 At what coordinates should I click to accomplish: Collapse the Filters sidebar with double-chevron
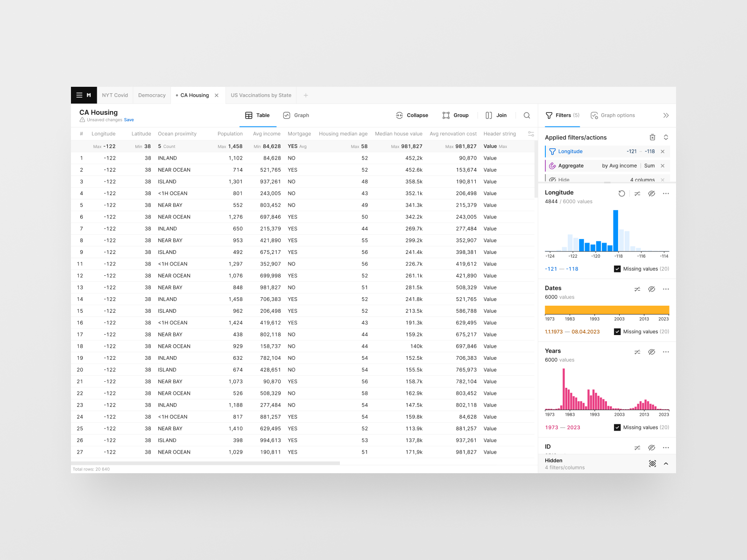point(666,115)
